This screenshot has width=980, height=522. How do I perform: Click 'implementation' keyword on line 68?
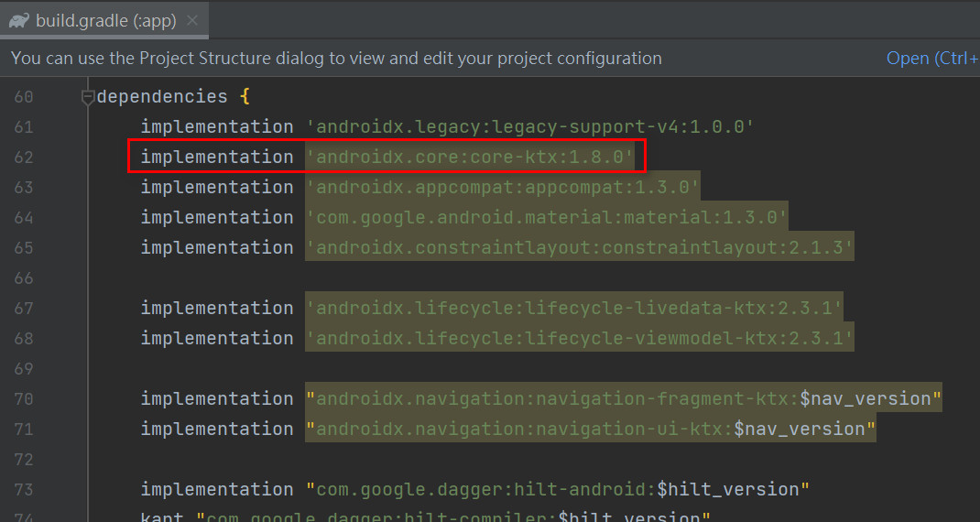click(x=217, y=338)
